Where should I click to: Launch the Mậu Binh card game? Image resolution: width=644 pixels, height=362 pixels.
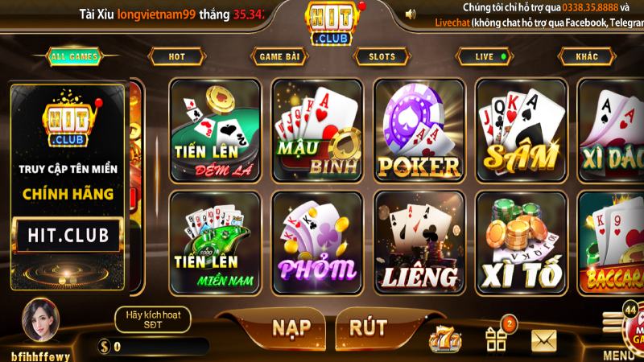[317, 130]
